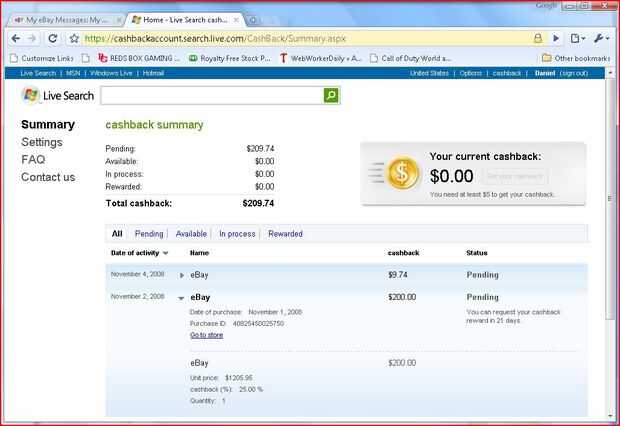The width and height of the screenshot is (620, 426).
Task: Open FAQ in left navigation
Action: pyautogui.click(x=33, y=159)
